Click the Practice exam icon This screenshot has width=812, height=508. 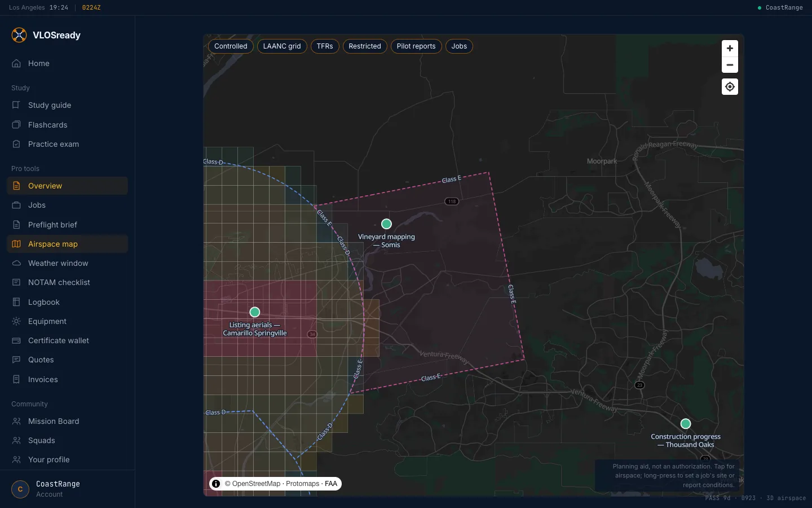[x=16, y=144]
